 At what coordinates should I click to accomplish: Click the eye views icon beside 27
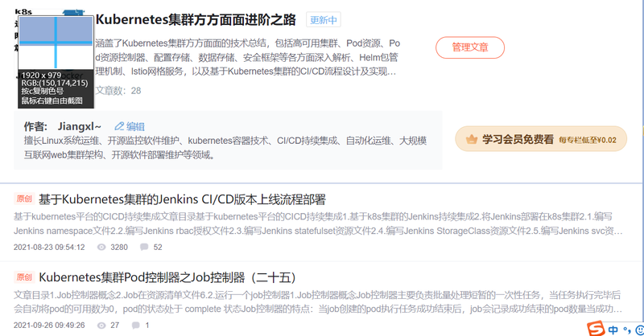click(101, 326)
